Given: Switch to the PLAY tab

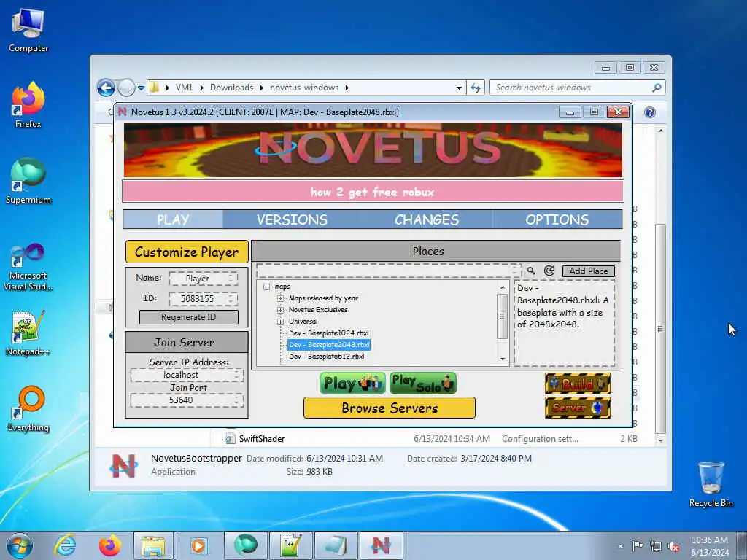Looking at the screenshot, I should (173, 219).
